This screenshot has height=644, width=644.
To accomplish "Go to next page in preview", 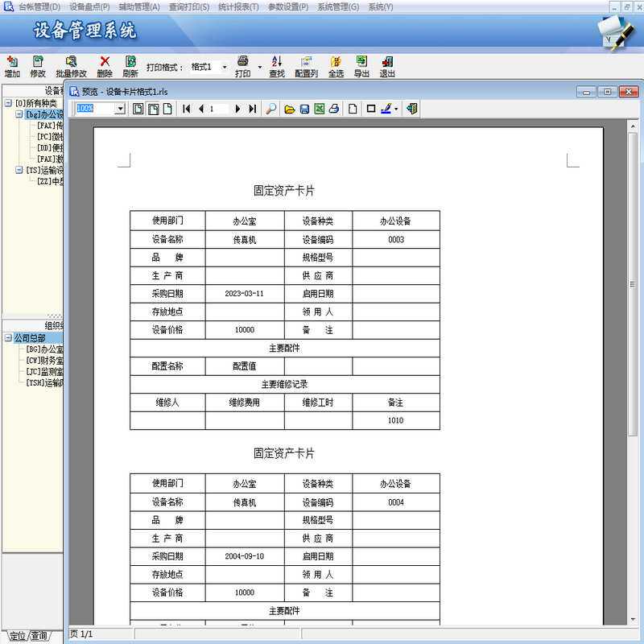I will pos(237,109).
